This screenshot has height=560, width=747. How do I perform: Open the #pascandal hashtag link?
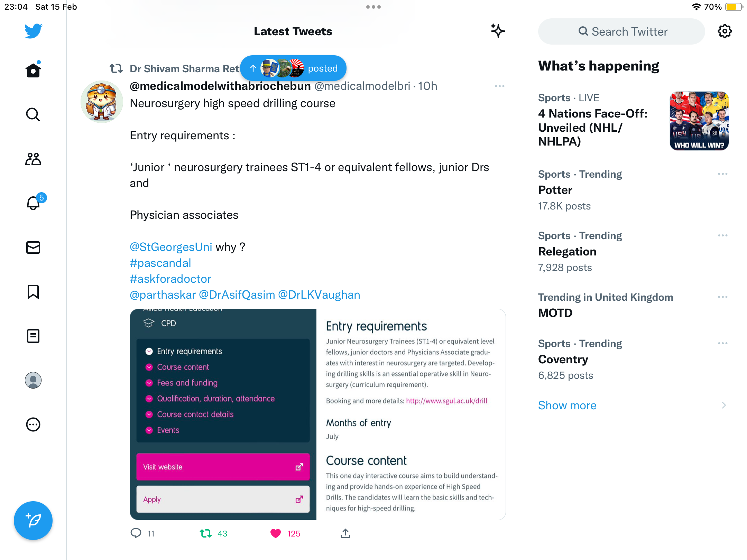pos(160,263)
